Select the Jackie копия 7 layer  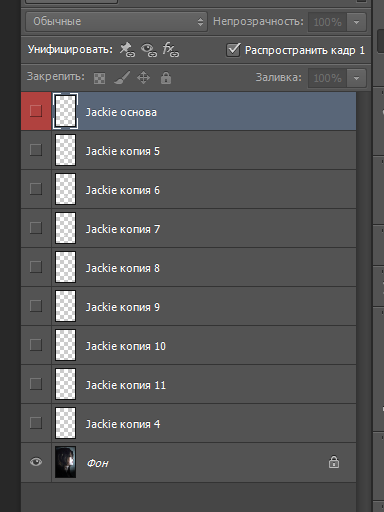204,228
